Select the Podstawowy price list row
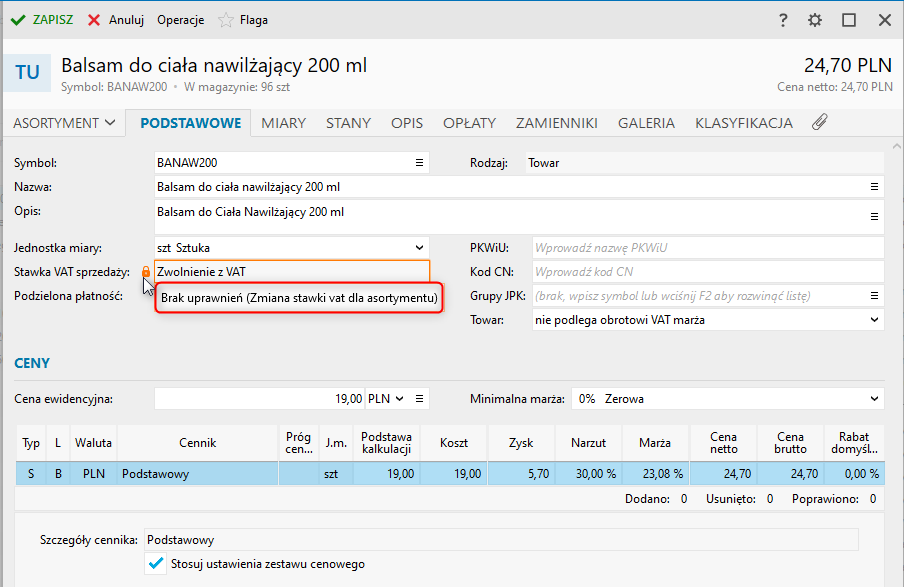 point(450,473)
